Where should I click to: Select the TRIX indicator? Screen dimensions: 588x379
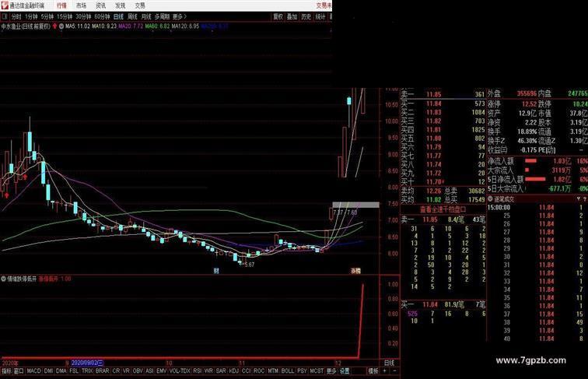point(87,371)
